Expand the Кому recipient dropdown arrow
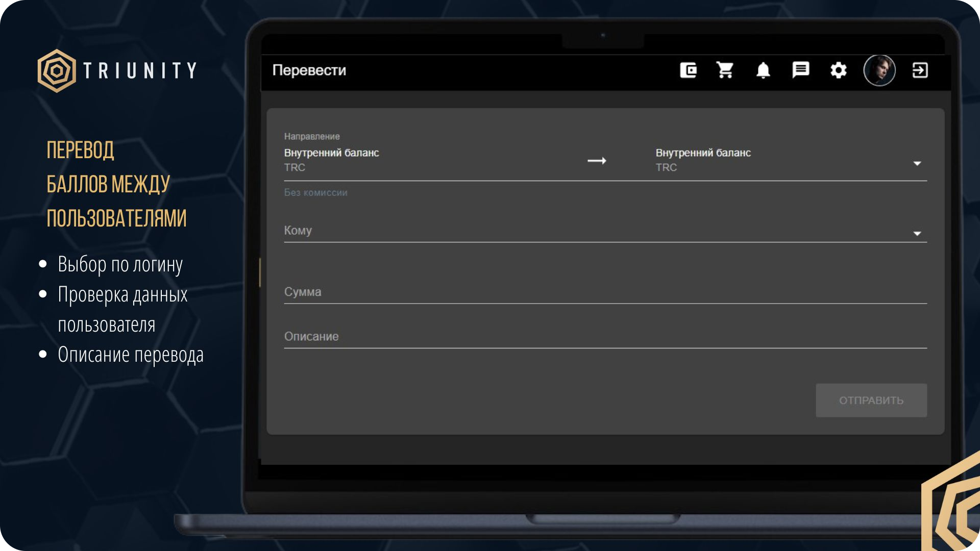 point(917,234)
